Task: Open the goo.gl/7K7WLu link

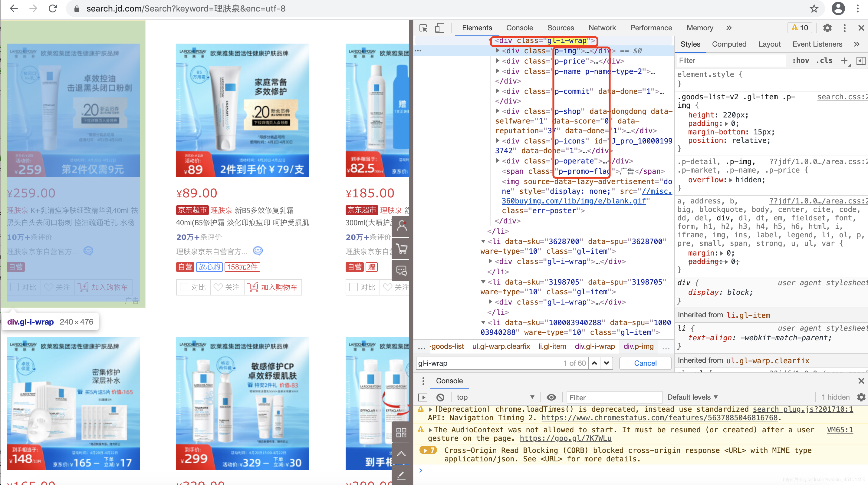Action: pos(565,438)
